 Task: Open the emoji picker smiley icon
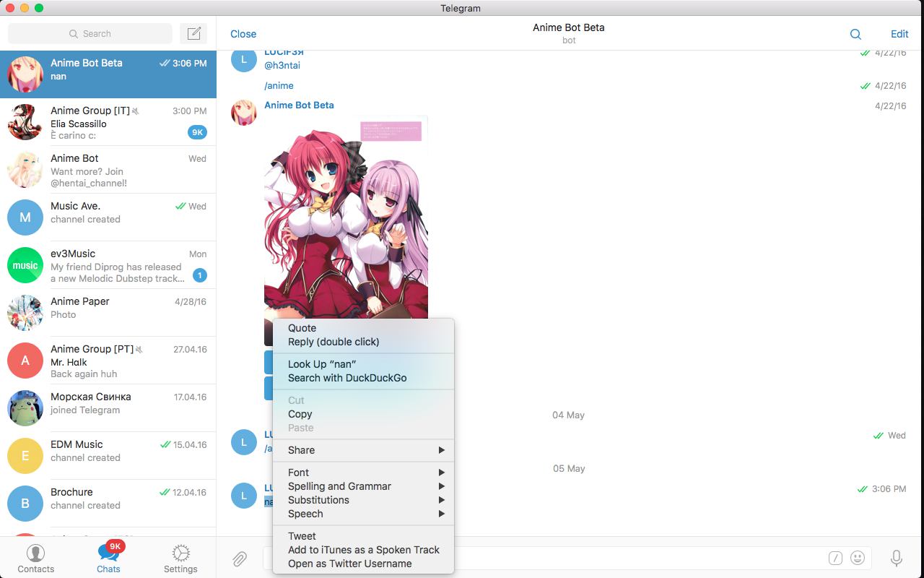point(858,558)
